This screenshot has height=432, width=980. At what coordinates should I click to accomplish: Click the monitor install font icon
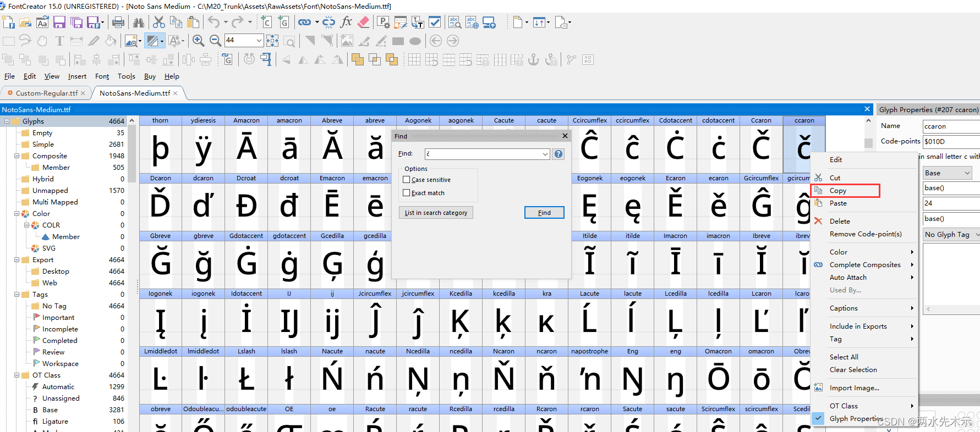click(489, 23)
